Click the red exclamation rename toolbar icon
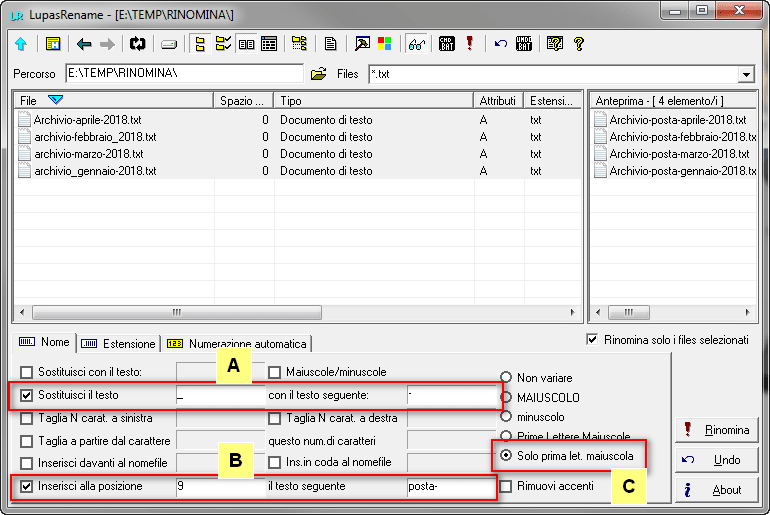The width and height of the screenshot is (770, 515). pyautogui.click(x=469, y=44)
